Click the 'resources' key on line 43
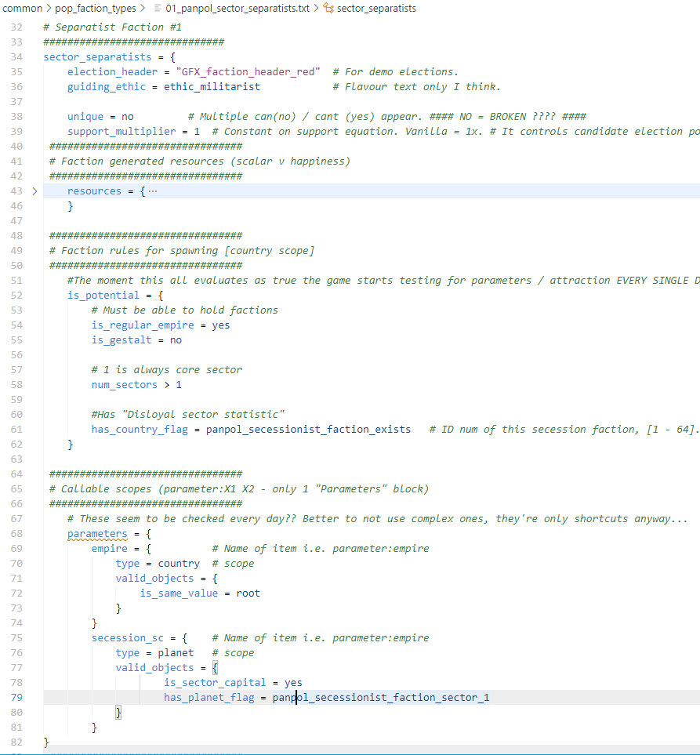The image size is (700, 755). [x=94, y=191]
